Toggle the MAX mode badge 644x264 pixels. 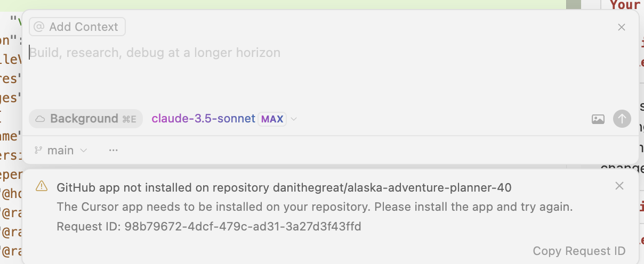[272, 119]
